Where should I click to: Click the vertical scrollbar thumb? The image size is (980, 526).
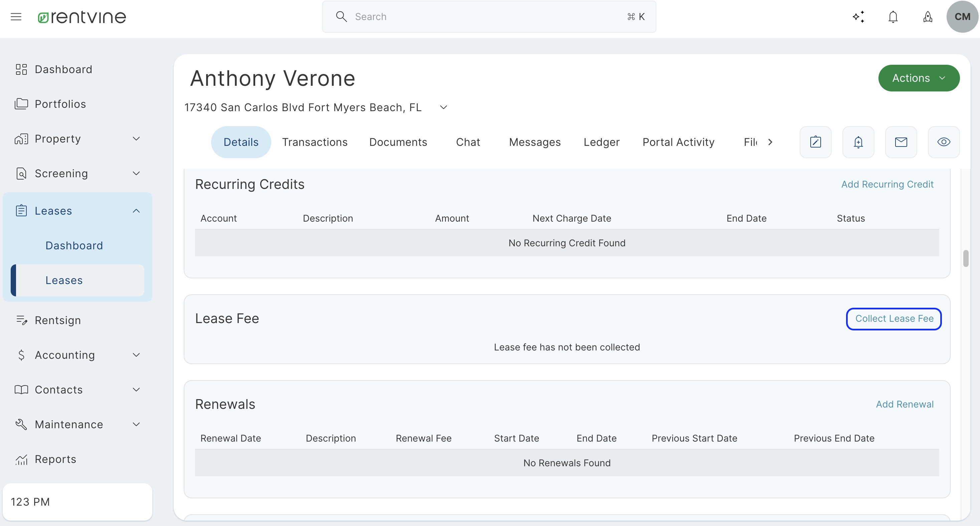pos(966,258)
